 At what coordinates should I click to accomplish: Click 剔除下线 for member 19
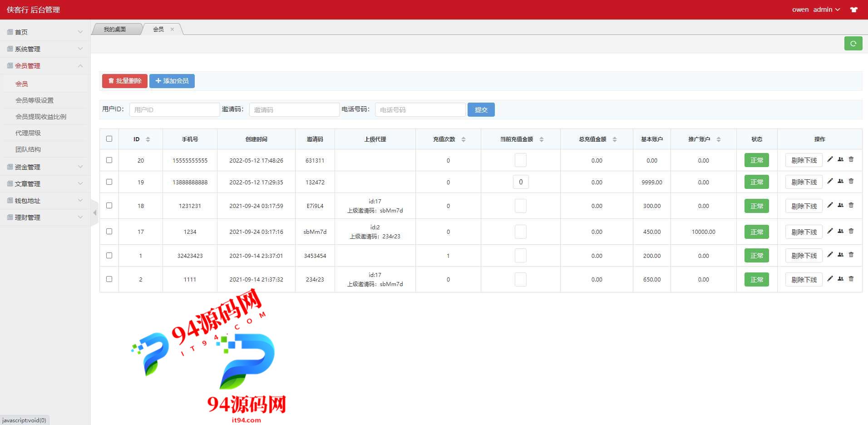804,182
